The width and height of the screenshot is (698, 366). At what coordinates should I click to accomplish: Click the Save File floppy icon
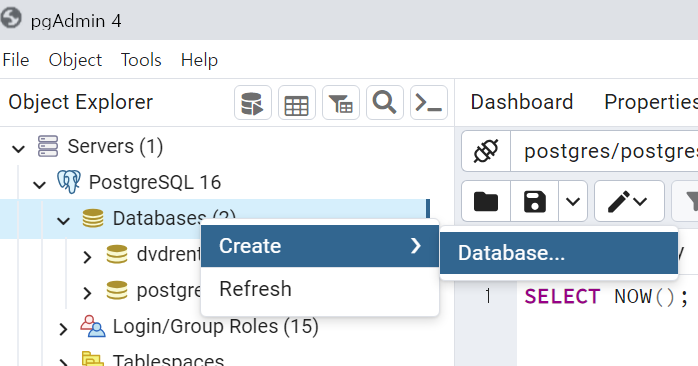(535, 201)
